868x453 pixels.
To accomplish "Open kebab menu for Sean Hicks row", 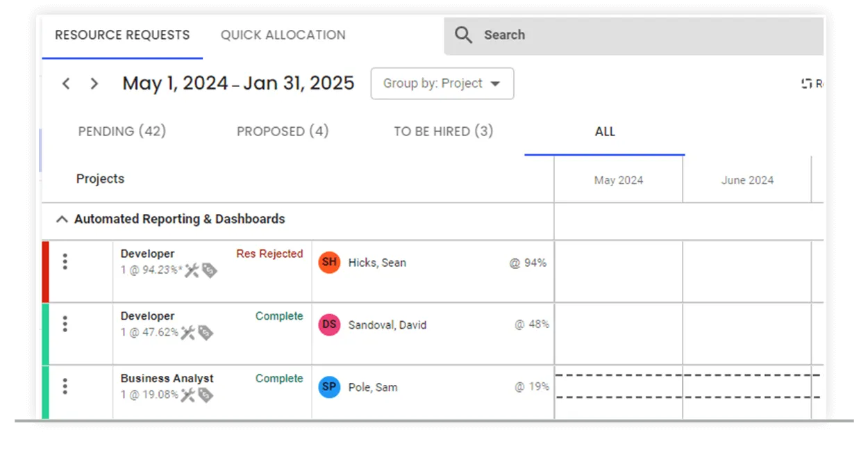I will [65, 262].
